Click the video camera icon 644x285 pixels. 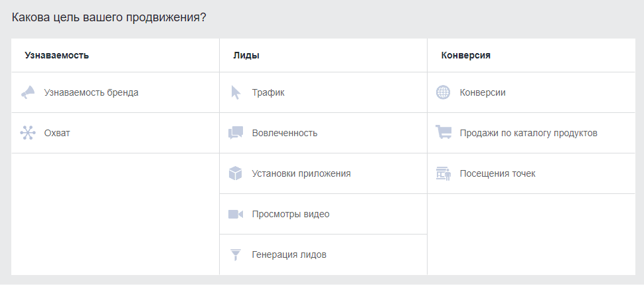click(235, 214)
